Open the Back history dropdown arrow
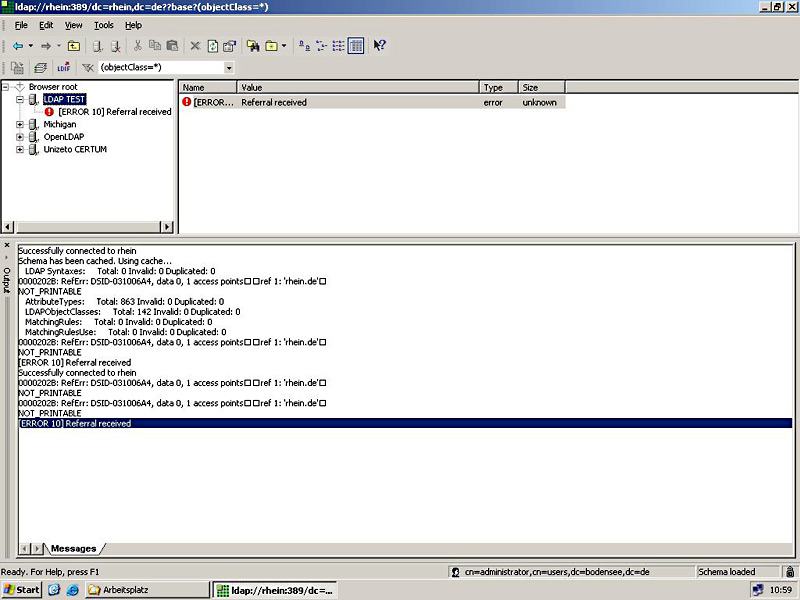This screenshot has width=800, height=600. click(31, 46)
